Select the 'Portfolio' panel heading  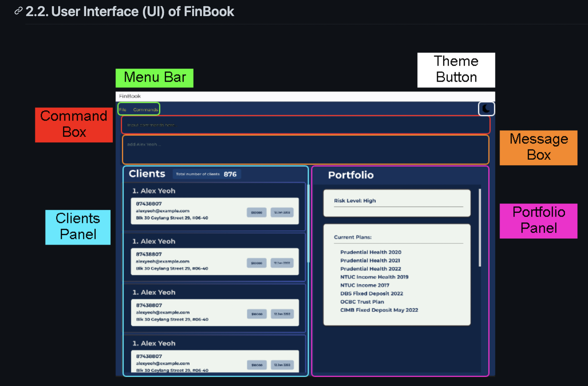tap(351, 175)
